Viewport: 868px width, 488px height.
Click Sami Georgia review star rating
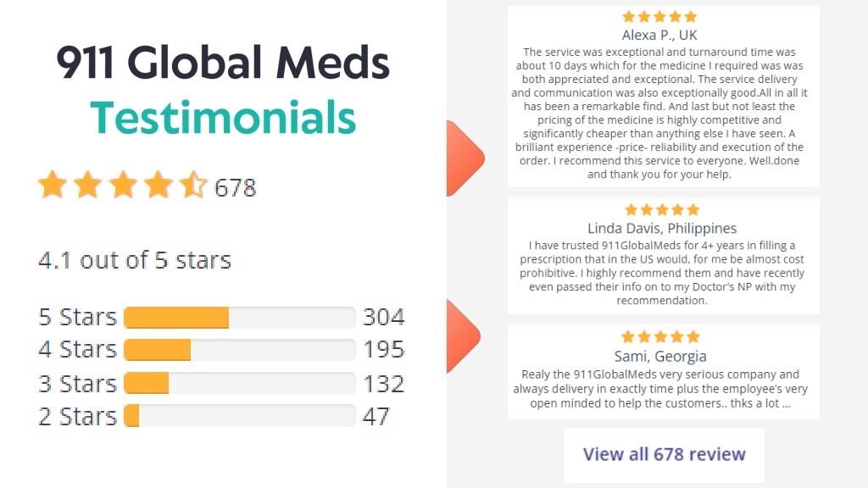pos(660,337)
